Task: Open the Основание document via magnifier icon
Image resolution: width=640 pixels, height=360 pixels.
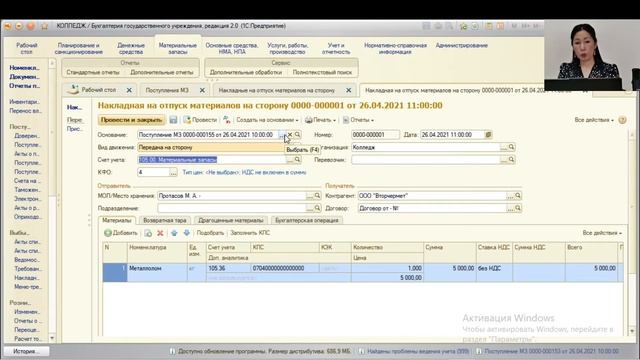Action: 298,135
